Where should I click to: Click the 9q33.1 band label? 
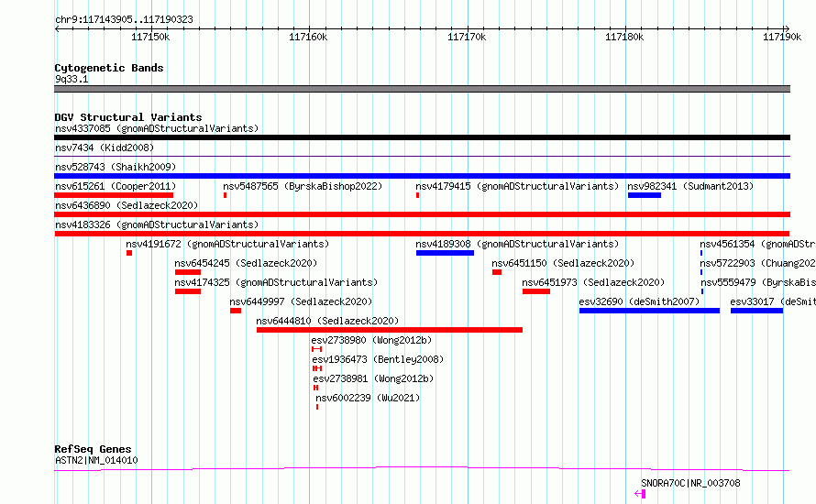[x=72, y=79]
